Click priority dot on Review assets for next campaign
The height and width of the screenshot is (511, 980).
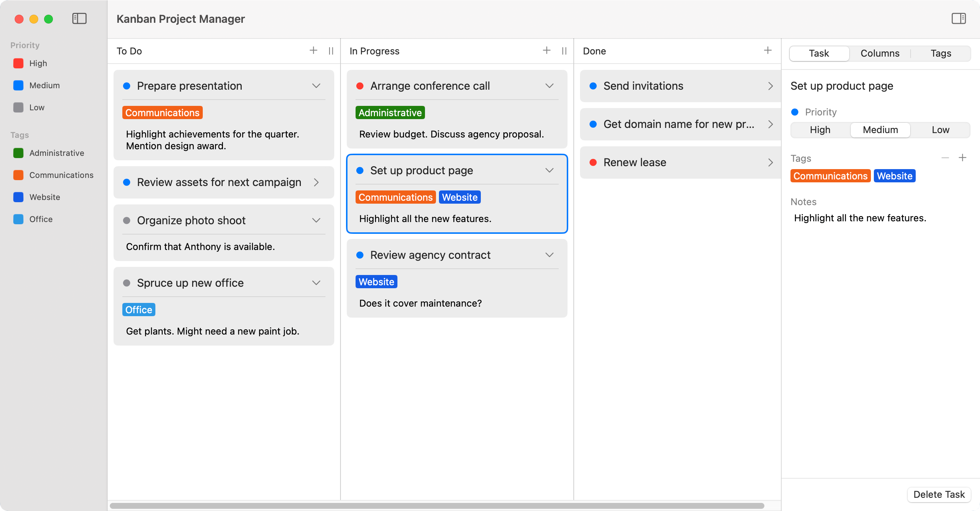pos(127,182)
